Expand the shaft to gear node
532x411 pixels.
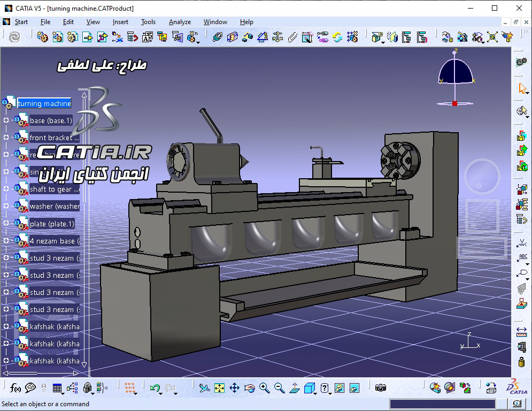(6, 188)
